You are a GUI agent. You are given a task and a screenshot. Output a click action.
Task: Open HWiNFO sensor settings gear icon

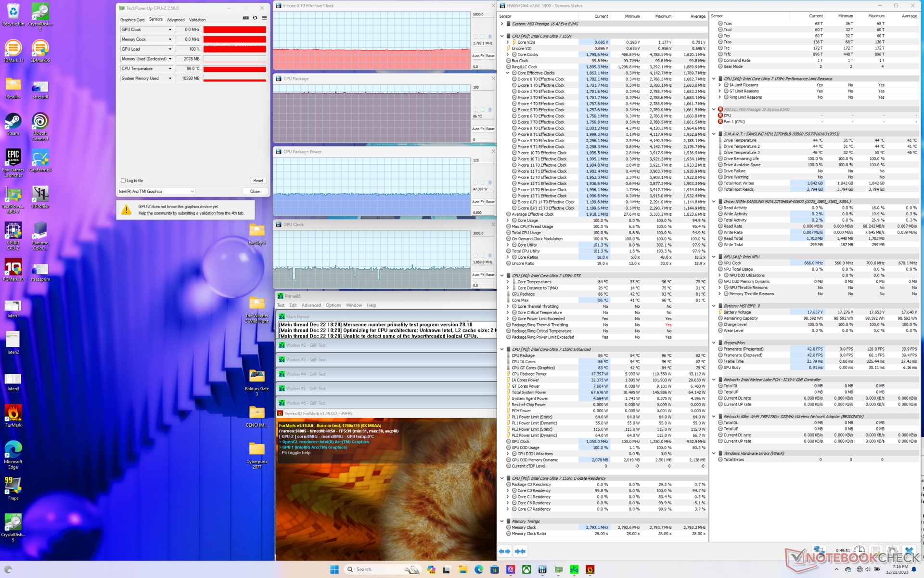coord(892,551)
